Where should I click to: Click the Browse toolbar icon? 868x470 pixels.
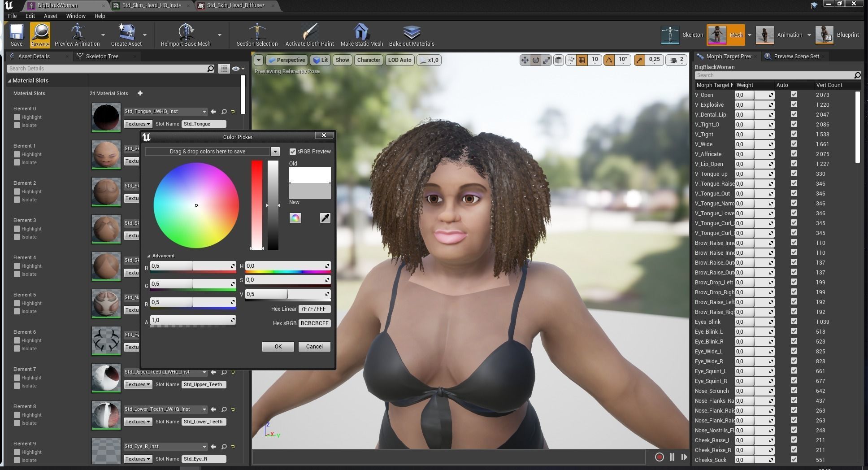pos(40,35)
